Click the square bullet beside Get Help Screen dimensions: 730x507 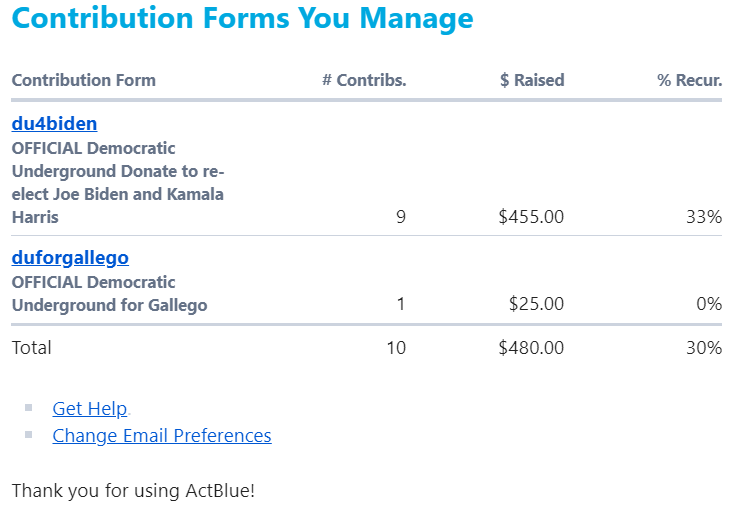[x=29, y=408]
